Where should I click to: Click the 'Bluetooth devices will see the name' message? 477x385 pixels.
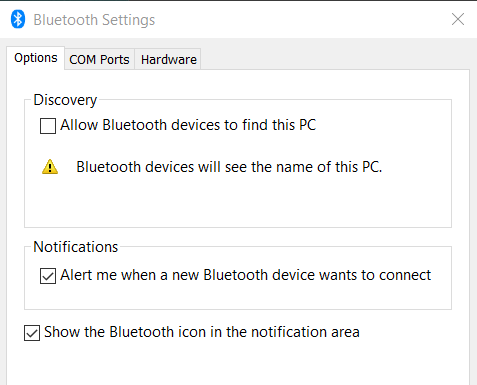229,167
